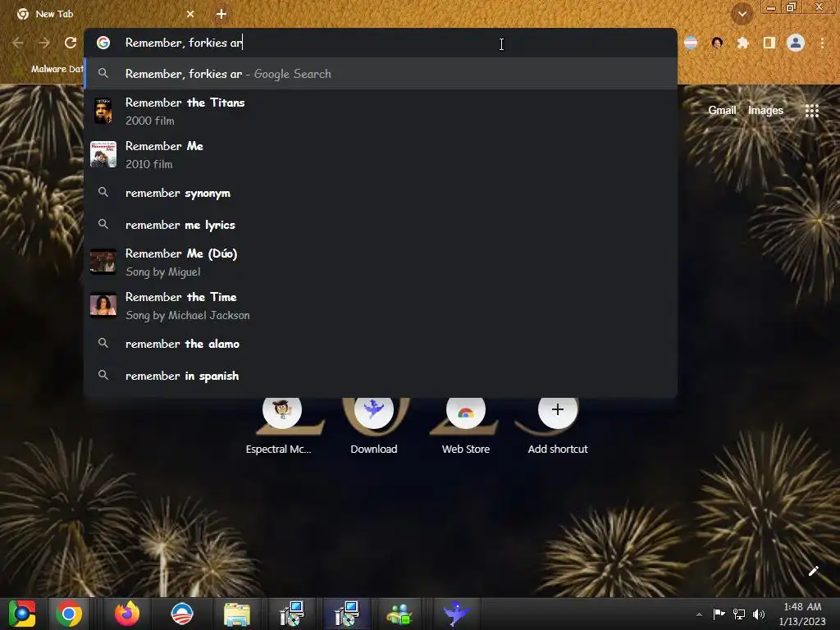This screenshot has height=630, width=840.
Task: Choose Remember Me (Dúo) song suggestion
Action: pyautogui.click(x=381, y=262)
